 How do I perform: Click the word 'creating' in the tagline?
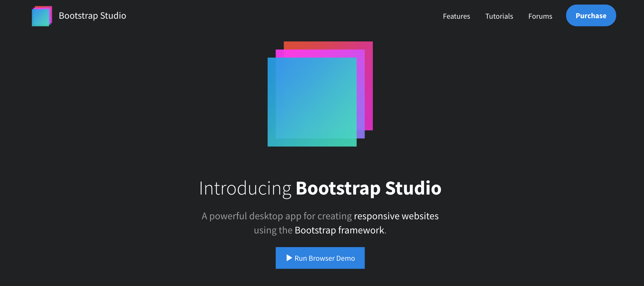[x=334, y=216]
